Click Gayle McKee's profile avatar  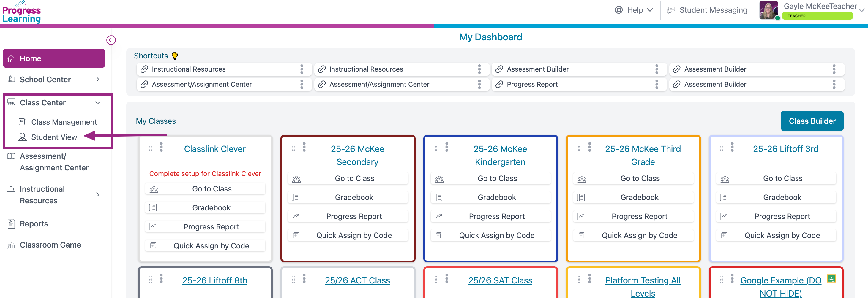[x=768, y=10]
